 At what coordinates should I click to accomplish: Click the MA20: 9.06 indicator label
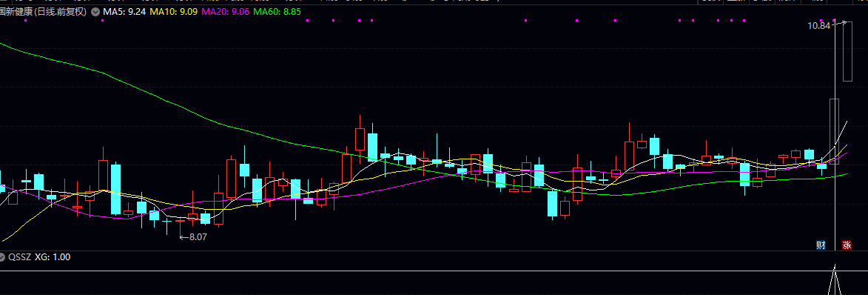(225, 12)
